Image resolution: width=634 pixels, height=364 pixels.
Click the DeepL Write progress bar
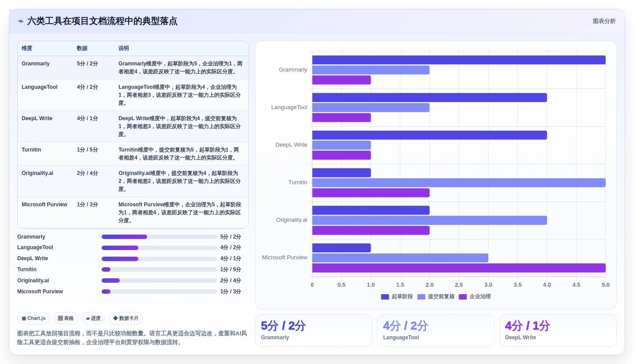click(159, 259)
